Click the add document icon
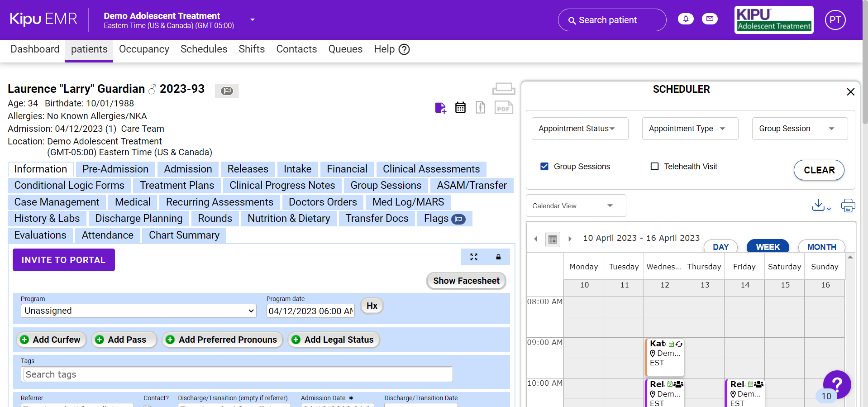 click(x=440, y=108)
